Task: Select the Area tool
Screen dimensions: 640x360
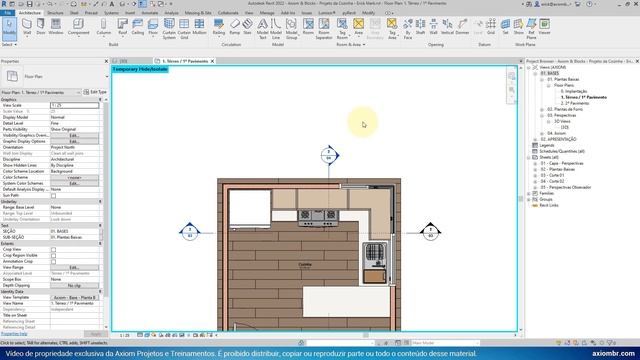Action: pyautogui.click(x=358, y=27)
